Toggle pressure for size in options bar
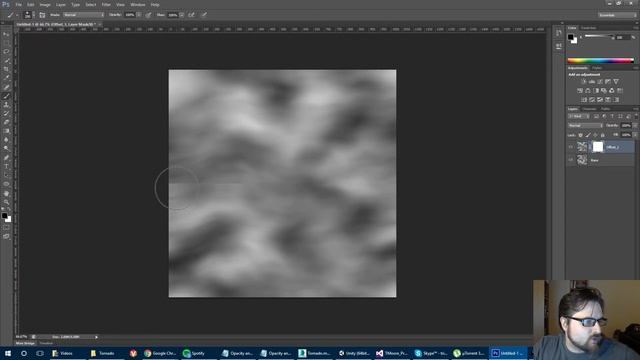The height and width of the screenshot is (360, 640). pos(204,15)
